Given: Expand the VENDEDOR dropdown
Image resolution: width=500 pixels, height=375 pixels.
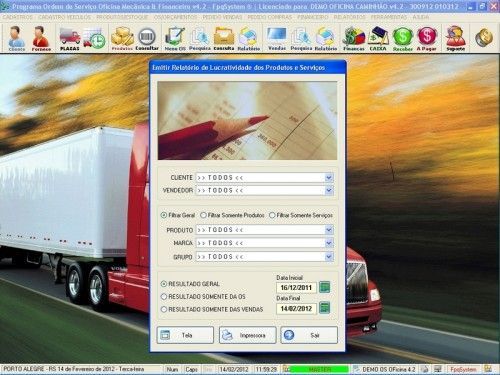Looking at the screenshot, I should click(329, 190).
